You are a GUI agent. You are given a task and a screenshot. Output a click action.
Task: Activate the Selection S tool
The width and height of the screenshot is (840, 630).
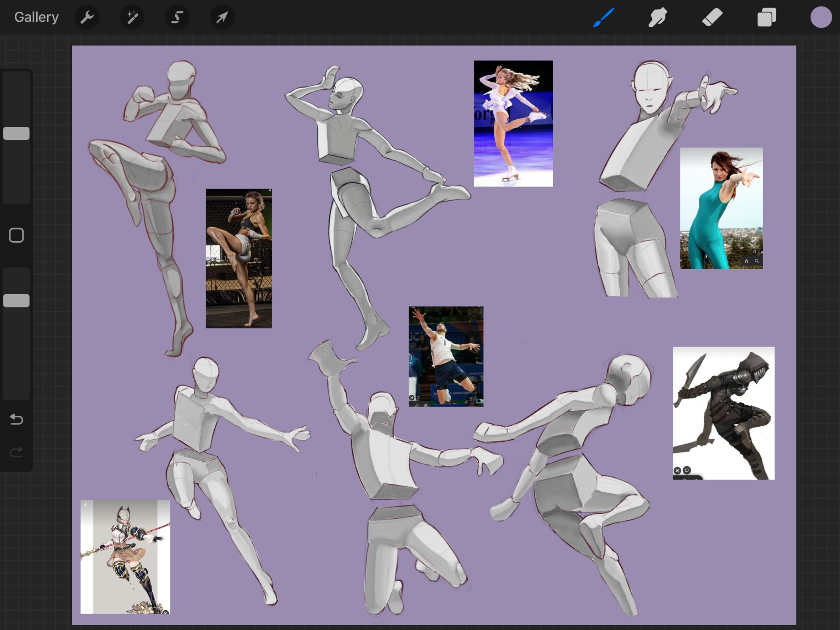tap(177, 17)
